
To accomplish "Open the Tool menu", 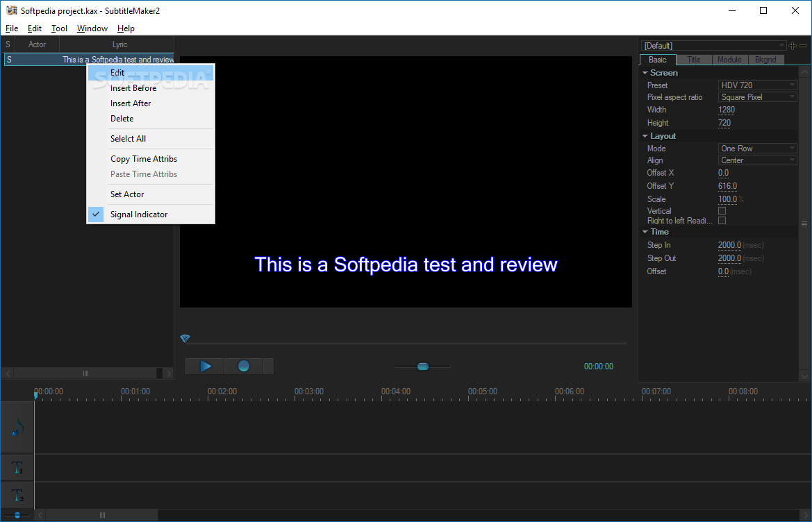I will (59, 28).
